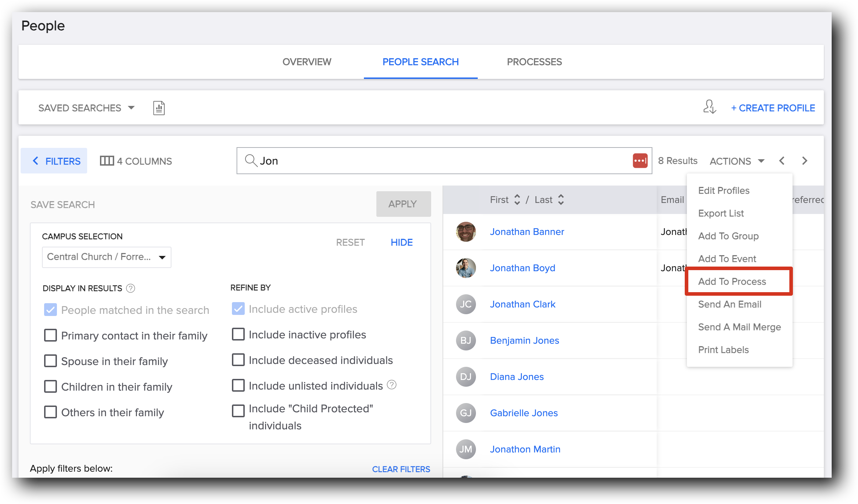Switch to the Processes tab
The width and height of the screenshot is (858, 504).
[x=534, y=62]
